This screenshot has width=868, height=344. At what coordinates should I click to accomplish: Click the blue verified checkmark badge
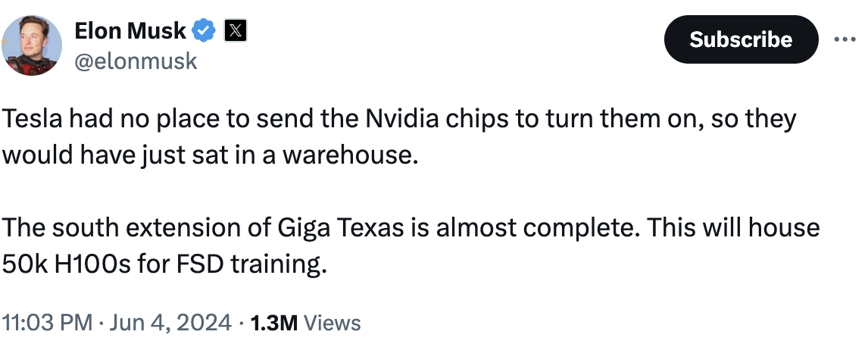tap(205, 30)
